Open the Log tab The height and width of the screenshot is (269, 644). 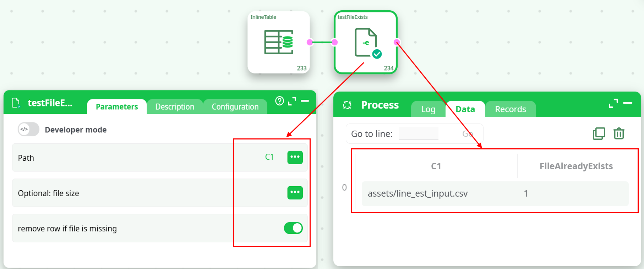pos(428,109)
